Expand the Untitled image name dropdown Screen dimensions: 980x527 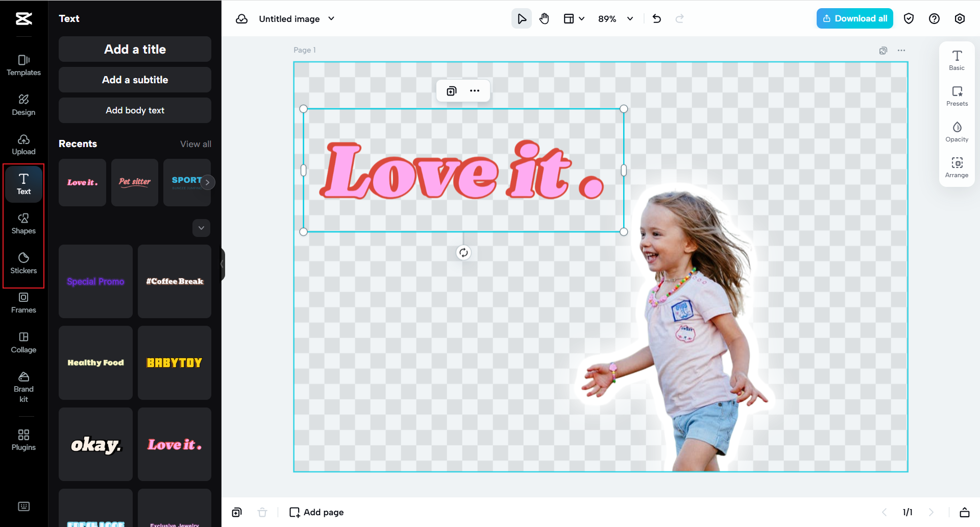331,19
